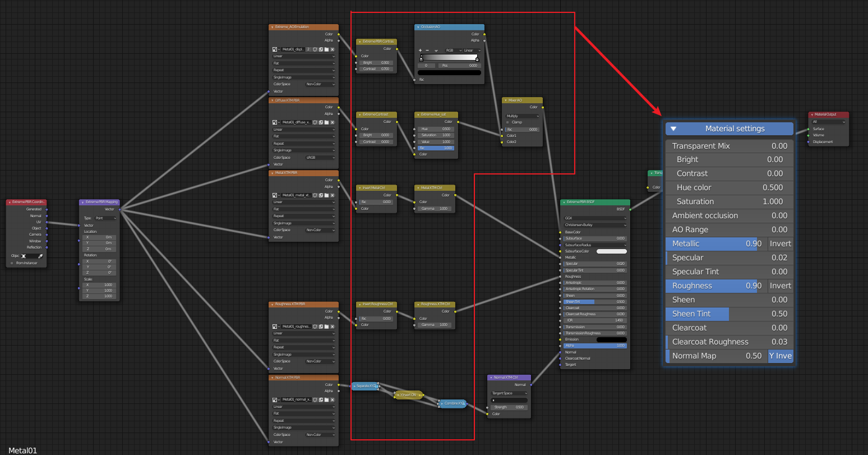The image size is (868, 455).
Task: Click Invert next to Roughness value
Action: 780,286
